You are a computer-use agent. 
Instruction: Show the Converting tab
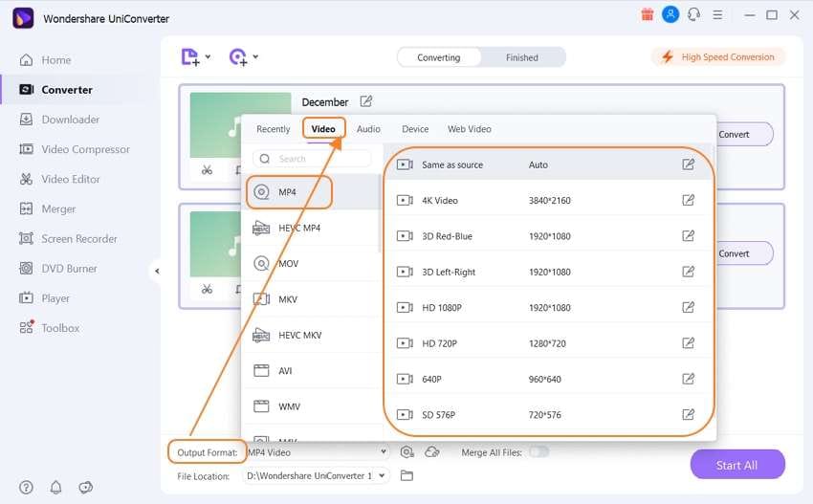439,57
